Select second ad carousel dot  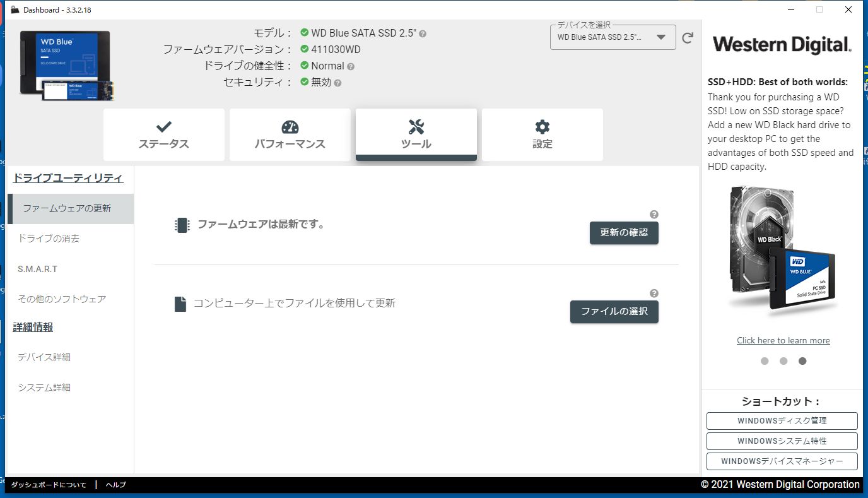pos(783,361)
